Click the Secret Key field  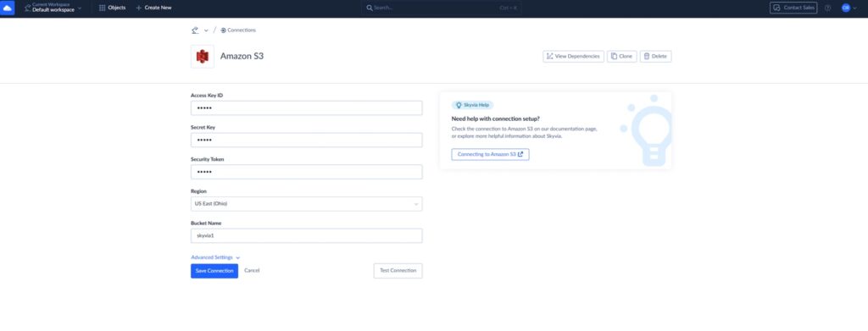307,140
